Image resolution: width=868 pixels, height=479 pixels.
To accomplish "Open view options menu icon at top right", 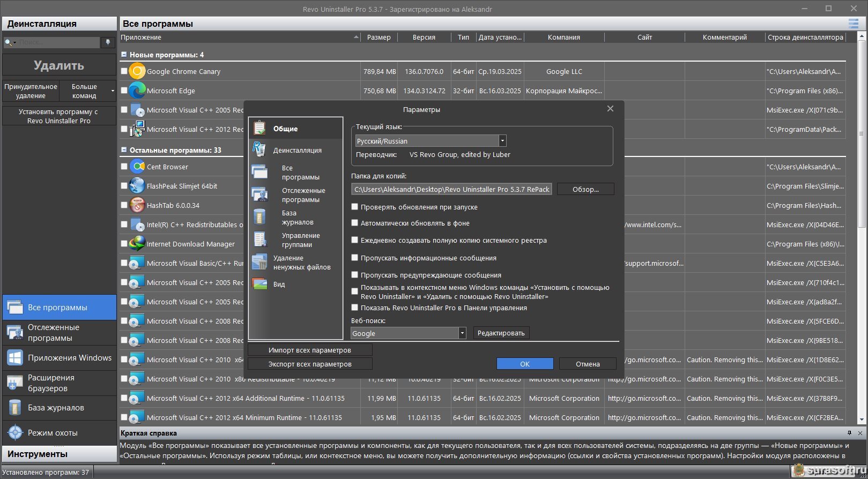I will 853,24.
